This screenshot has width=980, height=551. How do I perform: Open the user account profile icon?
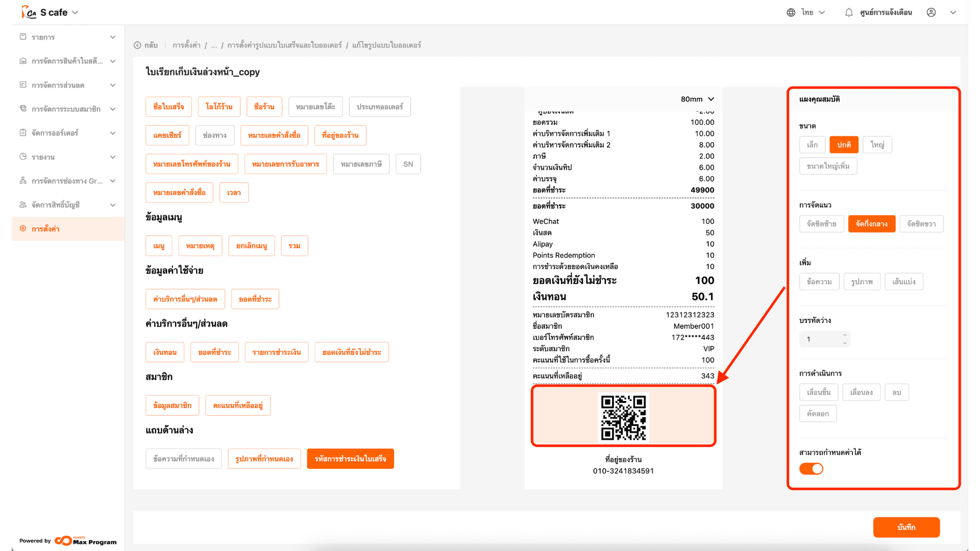(931, 13)
